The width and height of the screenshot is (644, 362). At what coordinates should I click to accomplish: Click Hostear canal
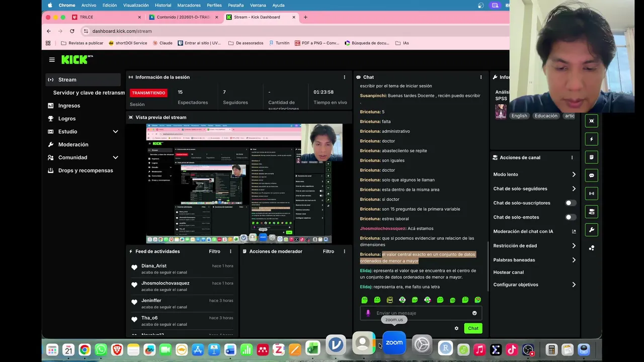point(509,272)
